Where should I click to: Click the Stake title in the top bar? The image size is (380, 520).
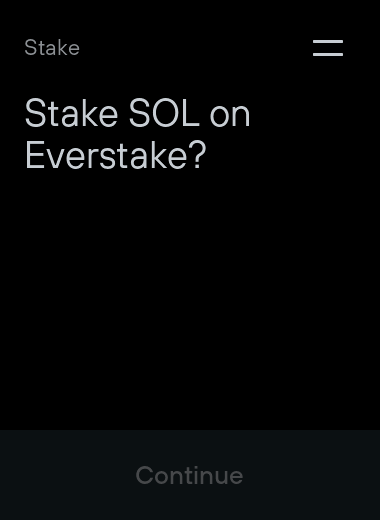pos(52,48)
